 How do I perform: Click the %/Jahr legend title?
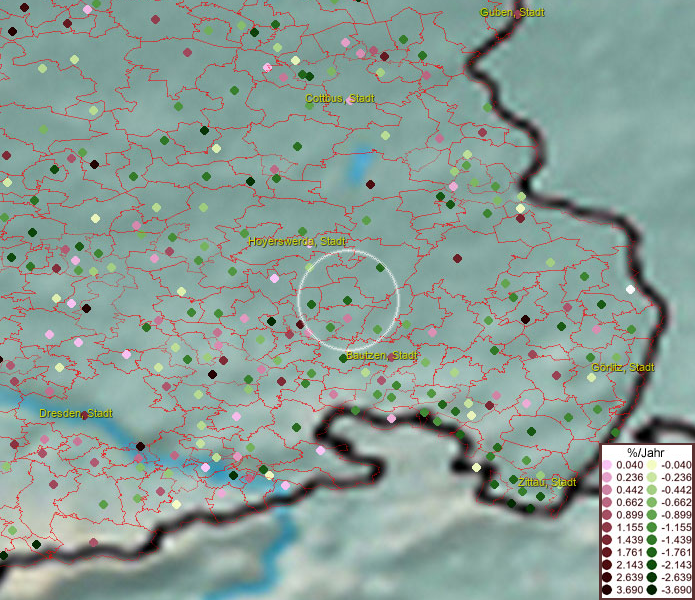pos(646,452)
